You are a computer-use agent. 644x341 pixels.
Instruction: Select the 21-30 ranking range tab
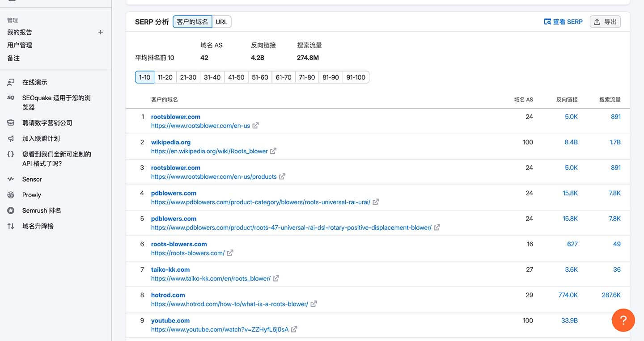point(188,77)
